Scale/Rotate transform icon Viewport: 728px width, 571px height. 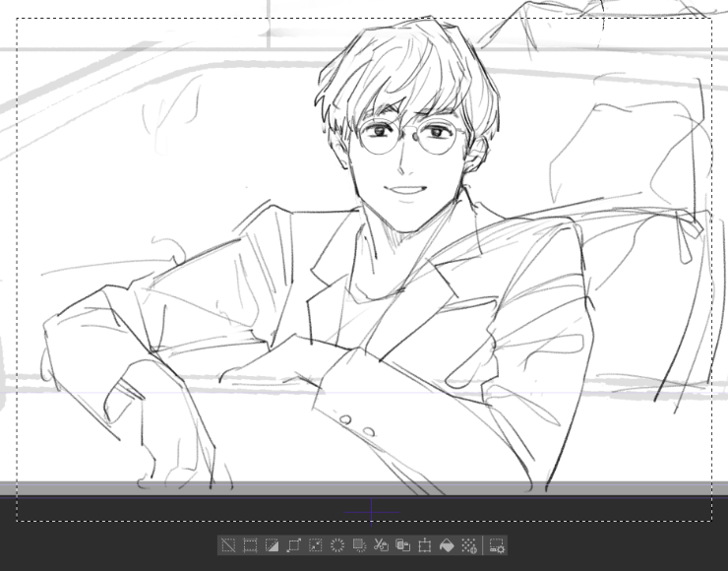pyautogui.click(x=424, y=545)
